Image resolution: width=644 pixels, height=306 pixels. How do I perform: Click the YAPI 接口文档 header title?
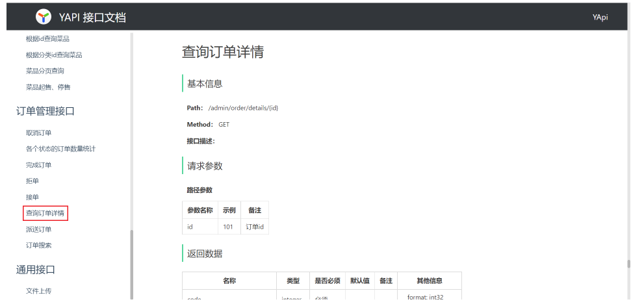[92, 18]
